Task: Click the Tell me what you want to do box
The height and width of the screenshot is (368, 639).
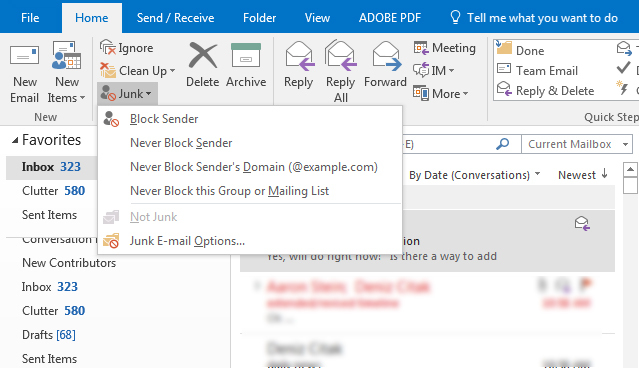Action: point(534,18)
